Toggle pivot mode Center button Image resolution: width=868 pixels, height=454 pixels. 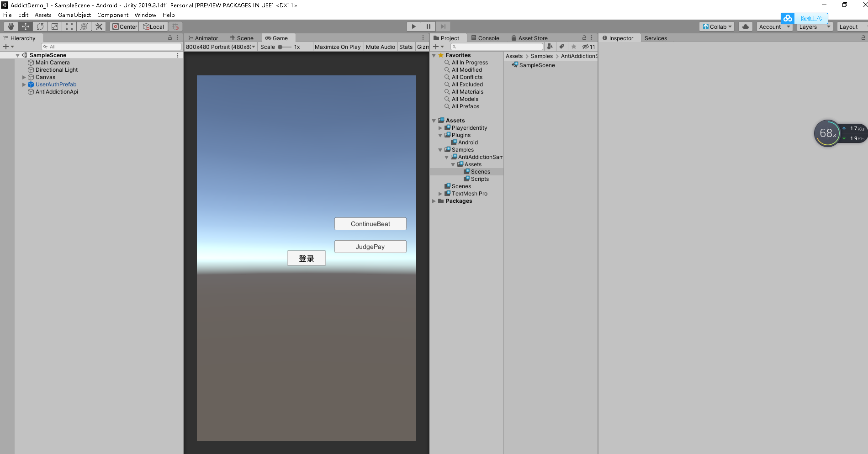(124, 26)
